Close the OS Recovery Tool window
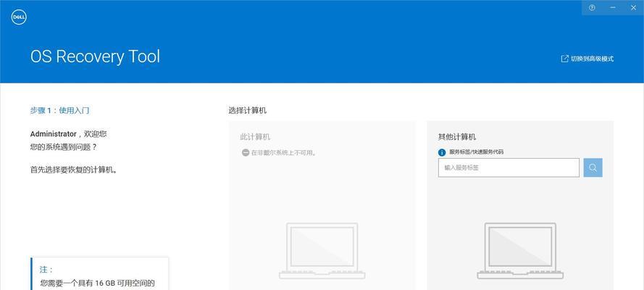The height and width of the screenshot is (290, 644). coord(633,7)
